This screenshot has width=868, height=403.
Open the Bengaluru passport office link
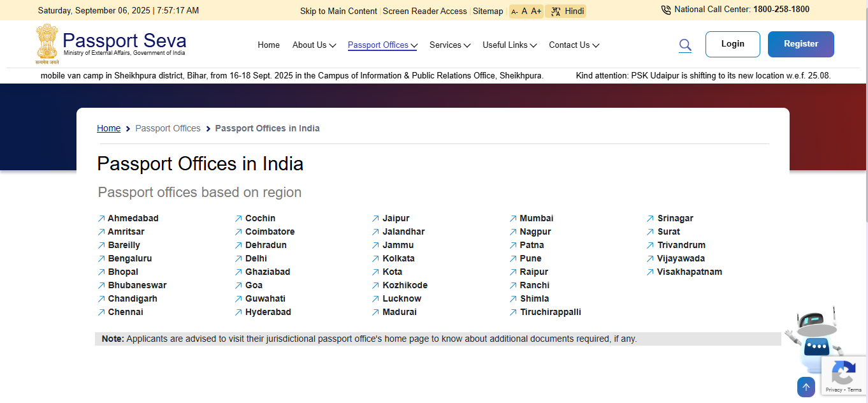(x=129, y=258)
